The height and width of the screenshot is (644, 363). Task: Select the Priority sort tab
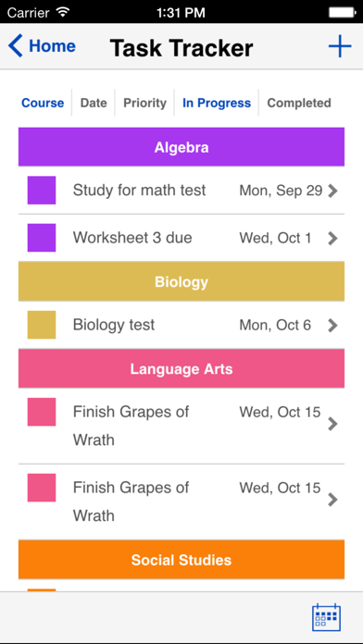pos(144,103)
